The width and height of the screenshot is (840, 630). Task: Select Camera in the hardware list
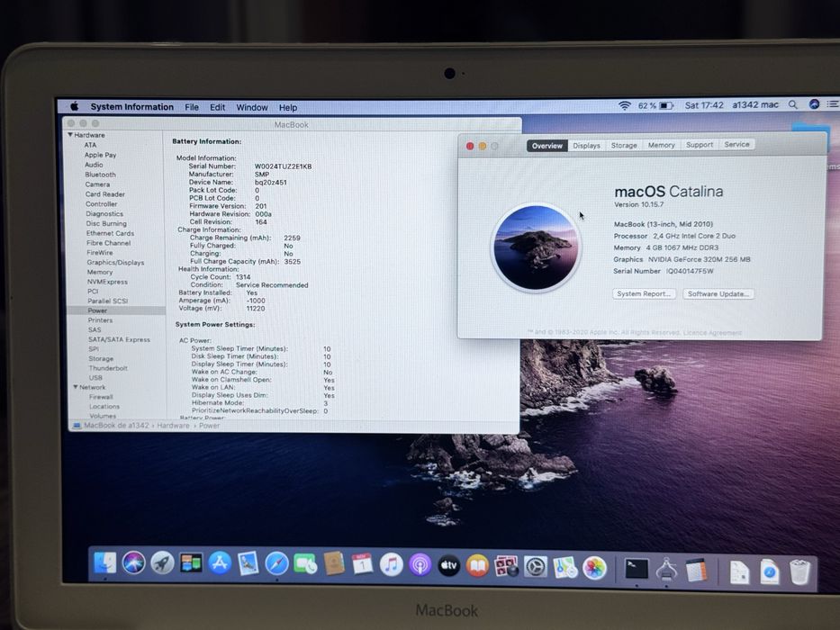coord(97,184)
